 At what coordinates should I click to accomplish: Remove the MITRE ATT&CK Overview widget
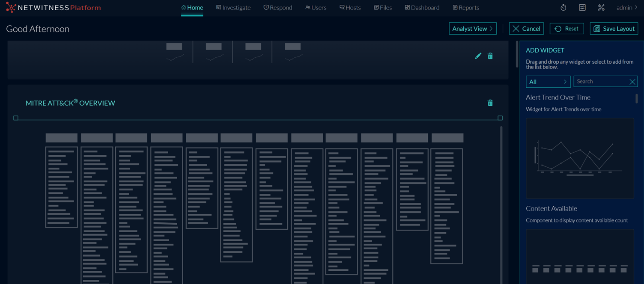(x=490, y=103)
